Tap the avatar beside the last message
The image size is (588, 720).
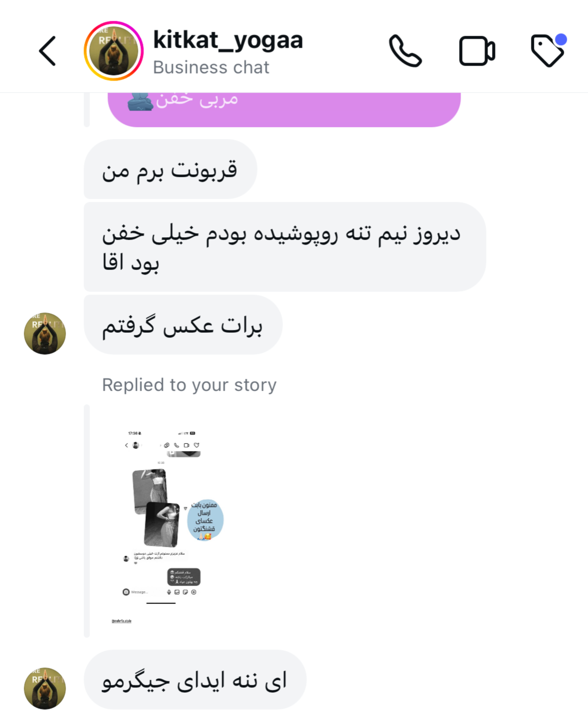pyautogui.click(x=45, y=688)
